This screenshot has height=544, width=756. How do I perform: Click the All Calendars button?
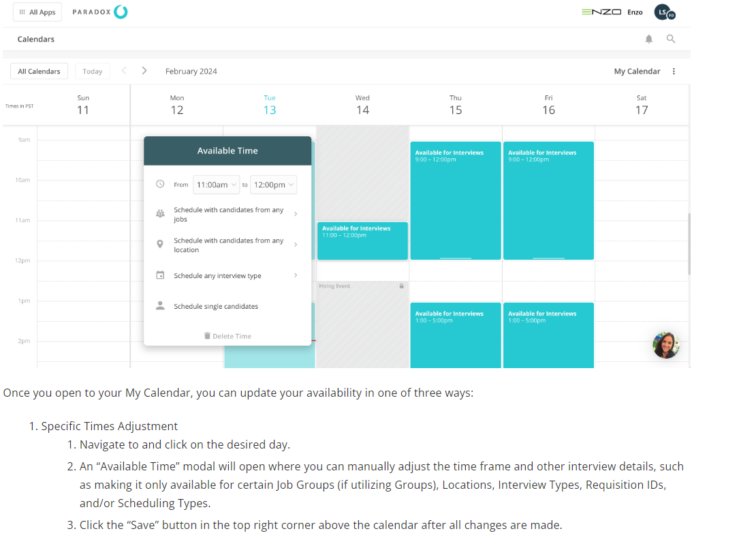tap(39, 72)
